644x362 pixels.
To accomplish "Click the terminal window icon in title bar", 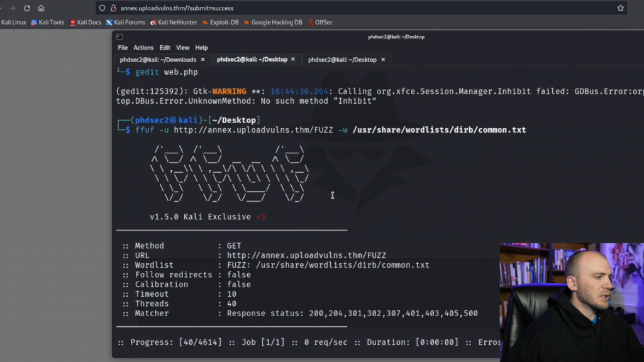I will (x=119, y=36).
